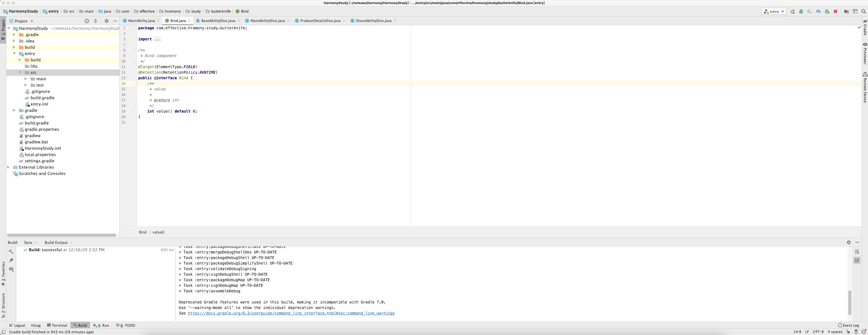868x335 pixels.
Task: Click the locate-in-project target icon
Action: coord(87,21)
